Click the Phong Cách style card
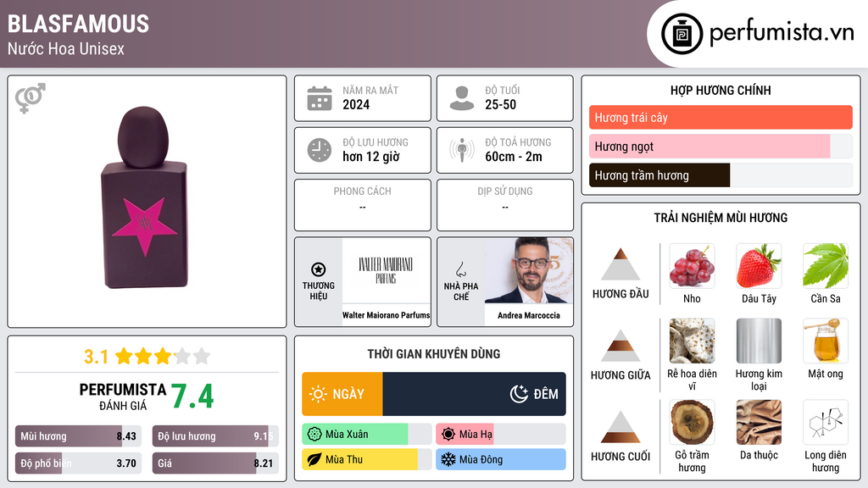The height and width of the screenshot is (488, 868). point(363,205)
